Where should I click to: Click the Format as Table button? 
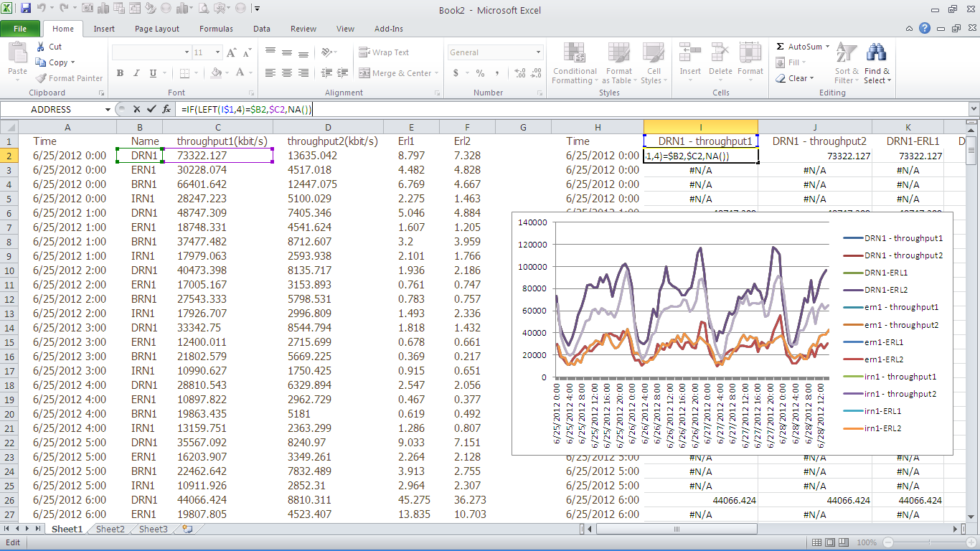[x=618, y=62]
